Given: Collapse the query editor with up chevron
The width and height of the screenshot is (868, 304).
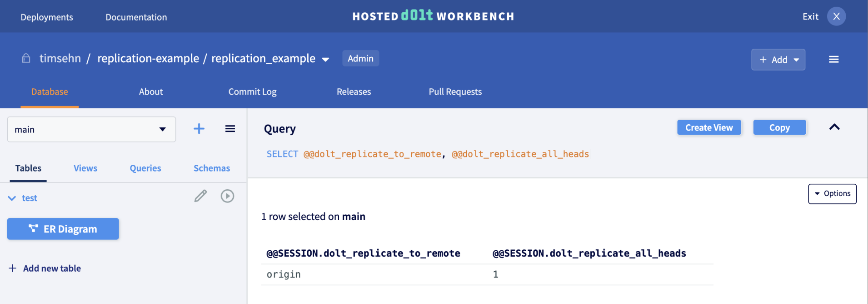Looking at the screenshot, I should pos(834,127).
